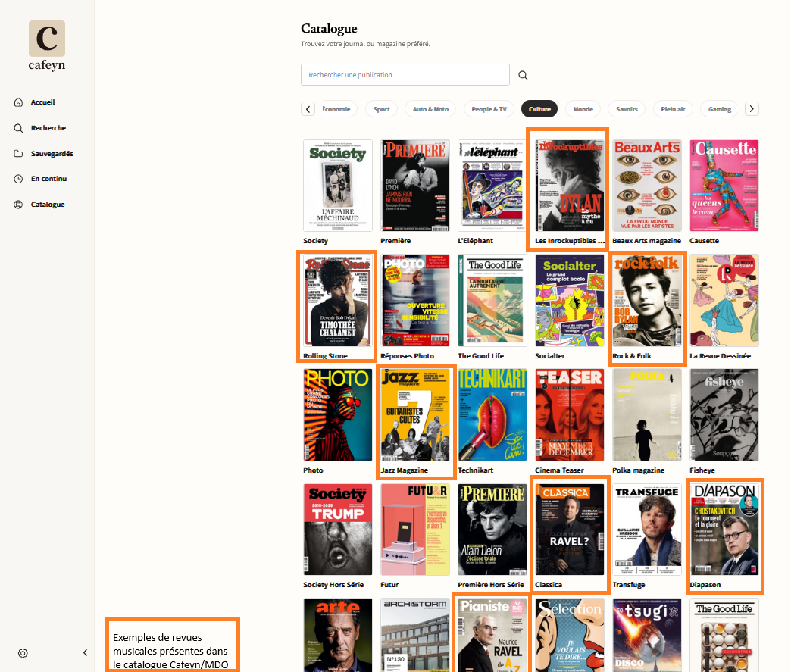Open the Cinema Teaser cover

[570, 414]
